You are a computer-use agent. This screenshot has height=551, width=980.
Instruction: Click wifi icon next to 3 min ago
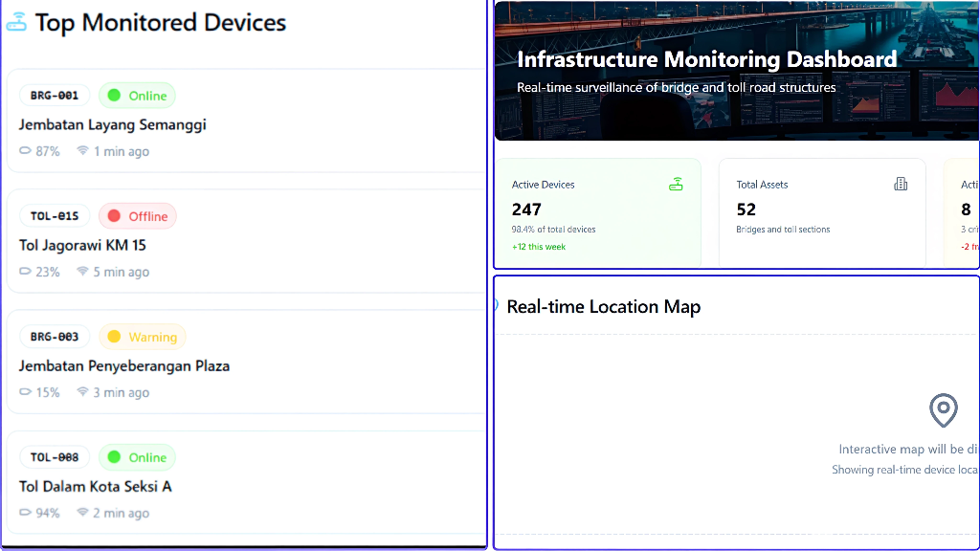[82, 391]
